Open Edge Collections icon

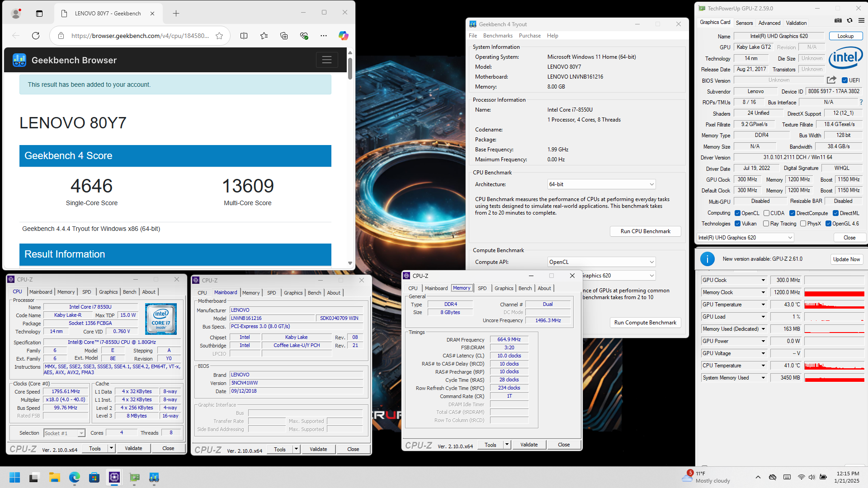[284, 36]
